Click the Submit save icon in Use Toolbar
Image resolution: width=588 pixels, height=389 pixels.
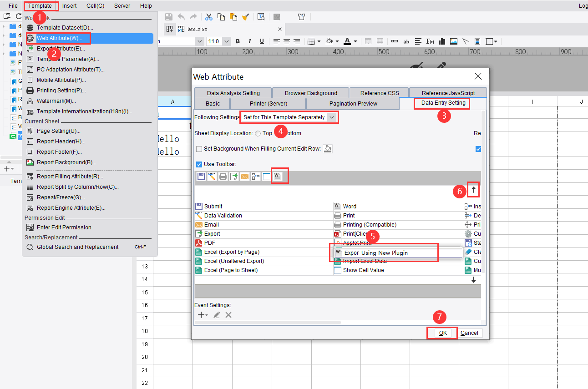click(201, 176)
